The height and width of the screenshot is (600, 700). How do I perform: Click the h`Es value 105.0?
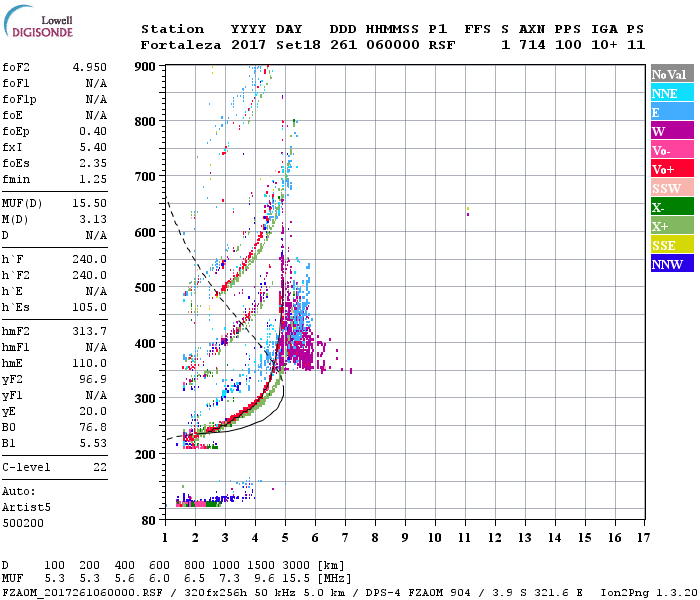[90, 308]
